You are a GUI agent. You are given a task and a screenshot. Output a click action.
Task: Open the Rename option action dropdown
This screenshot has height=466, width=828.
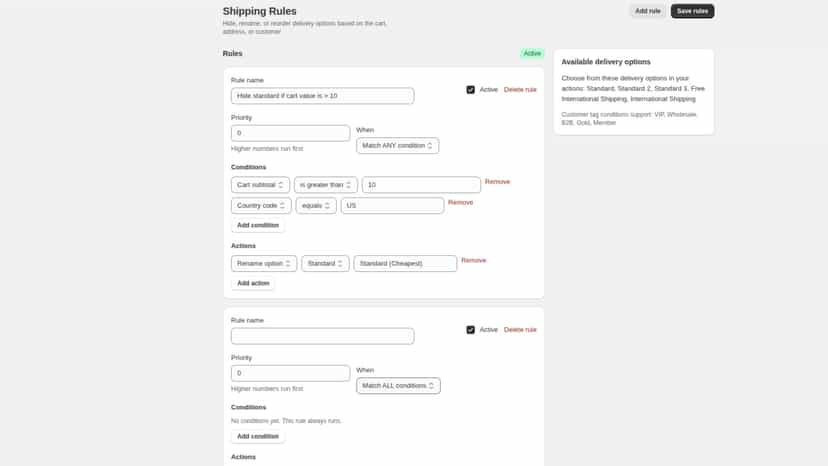tap(264, 263)
